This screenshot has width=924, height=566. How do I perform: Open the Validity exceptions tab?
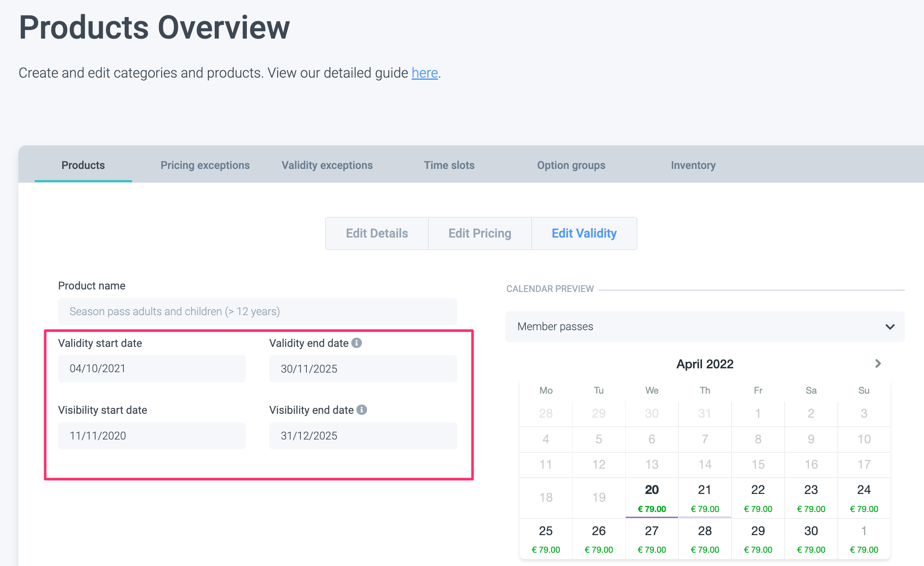[327, 165]
